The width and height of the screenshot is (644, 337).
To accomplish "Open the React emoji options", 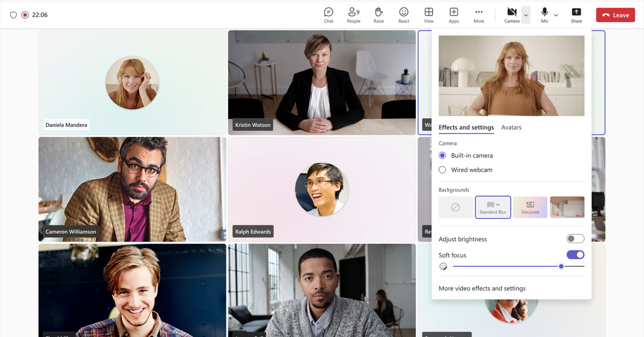I will (403, 14).
